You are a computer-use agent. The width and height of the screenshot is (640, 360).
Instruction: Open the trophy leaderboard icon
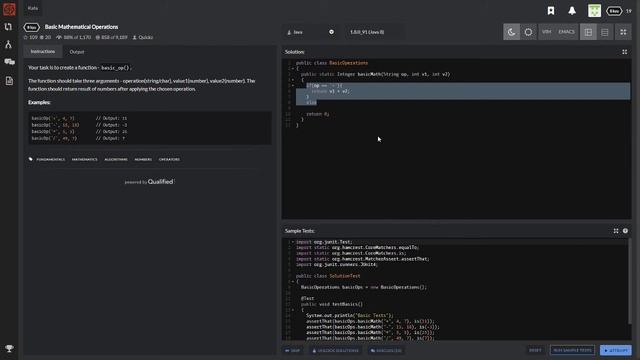click(x=9, y=348)
